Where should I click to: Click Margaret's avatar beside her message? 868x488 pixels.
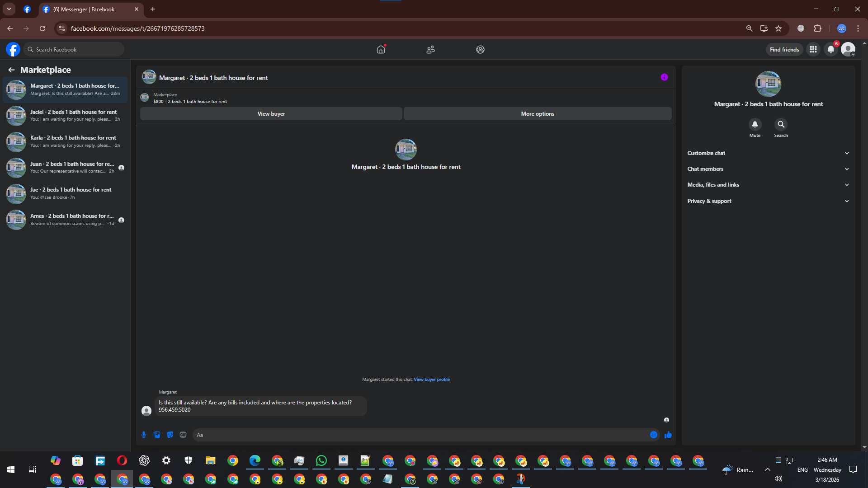[x=146, y=411]
